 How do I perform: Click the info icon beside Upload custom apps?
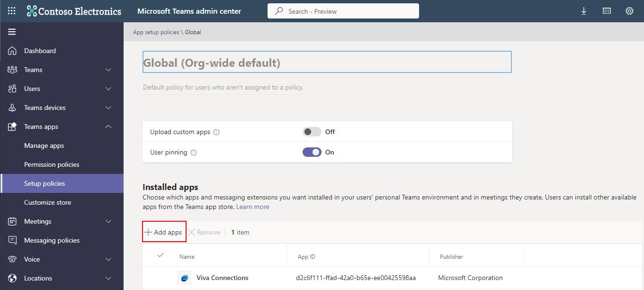[216, 132]
